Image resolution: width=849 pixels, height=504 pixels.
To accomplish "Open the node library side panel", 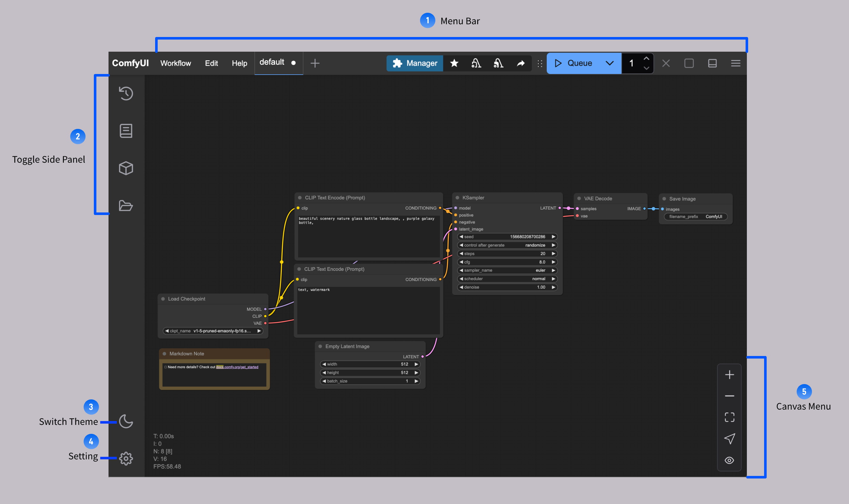I will point(126,131).
